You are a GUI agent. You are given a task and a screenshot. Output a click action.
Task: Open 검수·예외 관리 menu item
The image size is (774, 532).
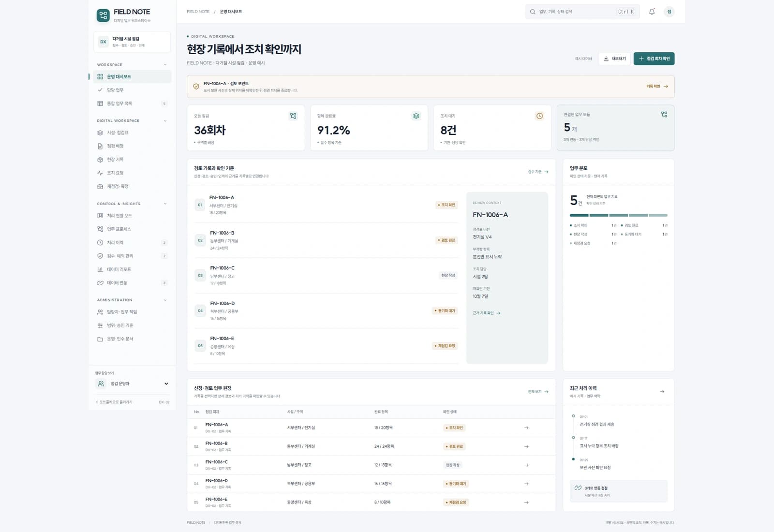pyautogui.click(x=132, y=256)
